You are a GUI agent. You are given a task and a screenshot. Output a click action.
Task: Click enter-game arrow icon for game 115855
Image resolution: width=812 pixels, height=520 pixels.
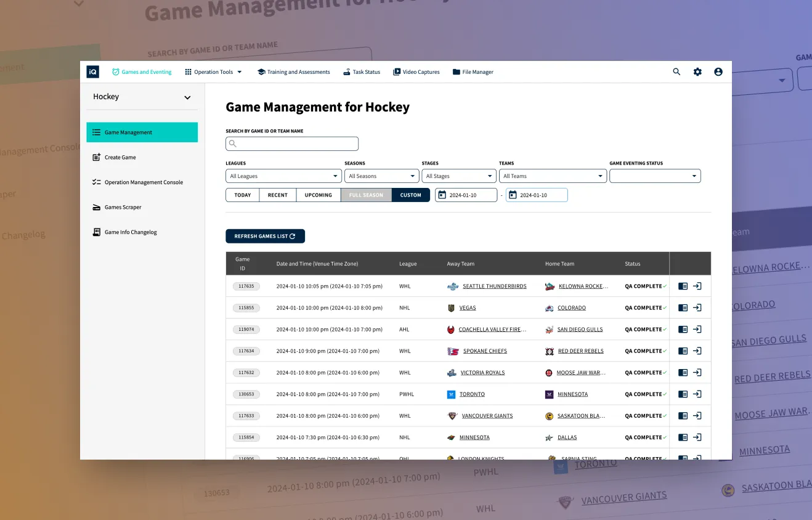tap(697, 307)
